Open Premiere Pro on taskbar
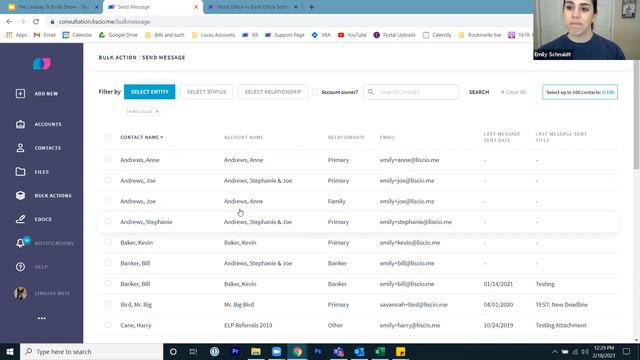Image resolution: width=640 pixels, height=360 pixels. pyautogui.click(x=235, y=351)
